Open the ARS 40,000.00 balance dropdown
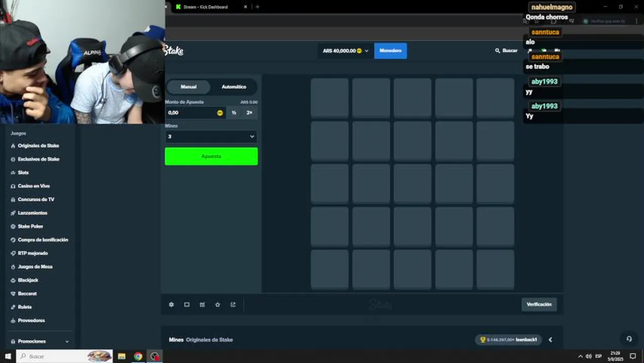Viewport: 644px width, 363px height. [x=346, y=51]
